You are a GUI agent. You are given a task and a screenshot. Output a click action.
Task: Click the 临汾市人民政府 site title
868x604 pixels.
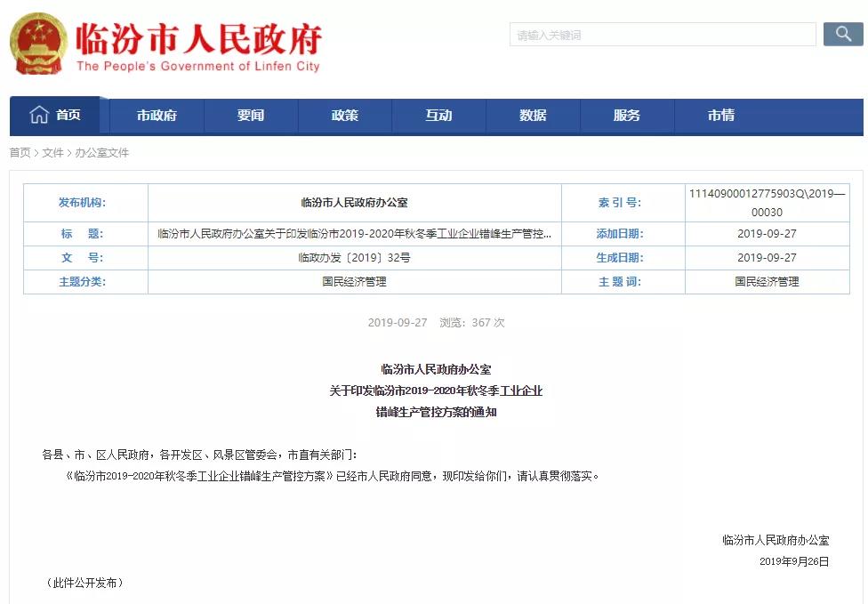tap(197, 38)
